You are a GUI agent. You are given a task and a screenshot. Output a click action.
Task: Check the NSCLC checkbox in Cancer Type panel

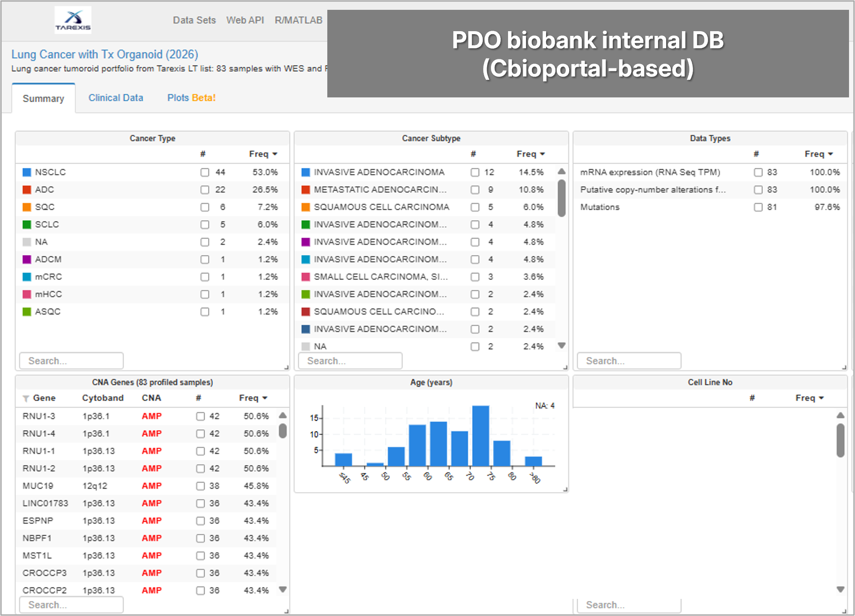point(205,172)
